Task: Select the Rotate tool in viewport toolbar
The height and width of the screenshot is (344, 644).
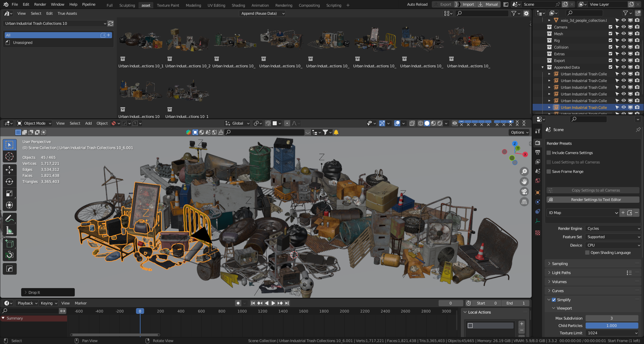Action: [9, 182]
